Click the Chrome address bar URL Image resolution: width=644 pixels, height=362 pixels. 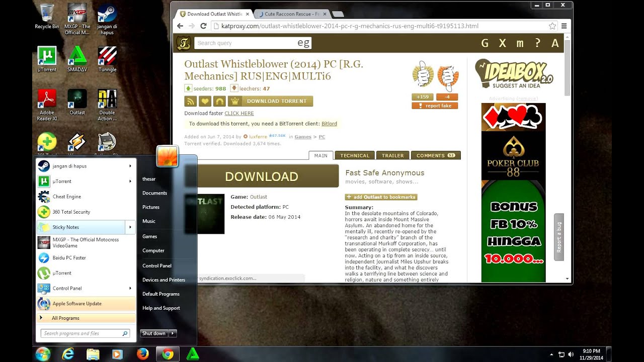click(350, 26)
